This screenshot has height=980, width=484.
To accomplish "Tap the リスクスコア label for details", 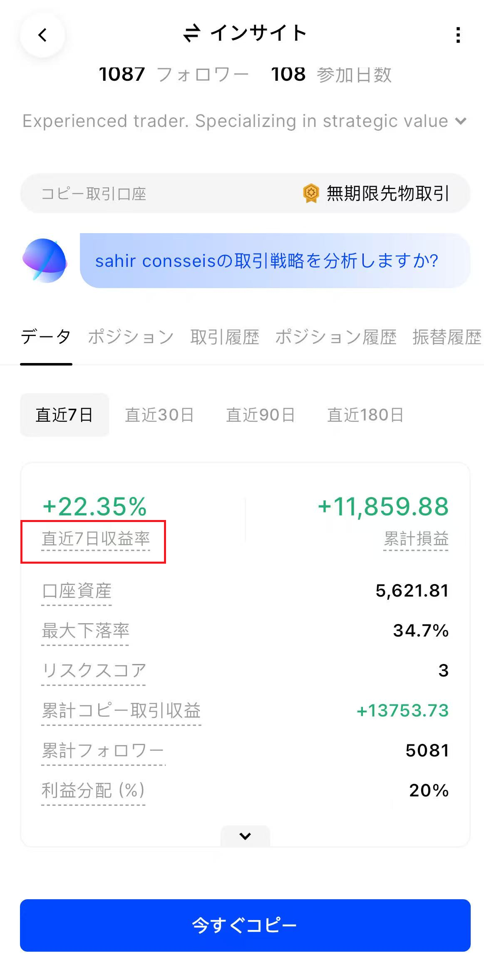I will point(94,671).
